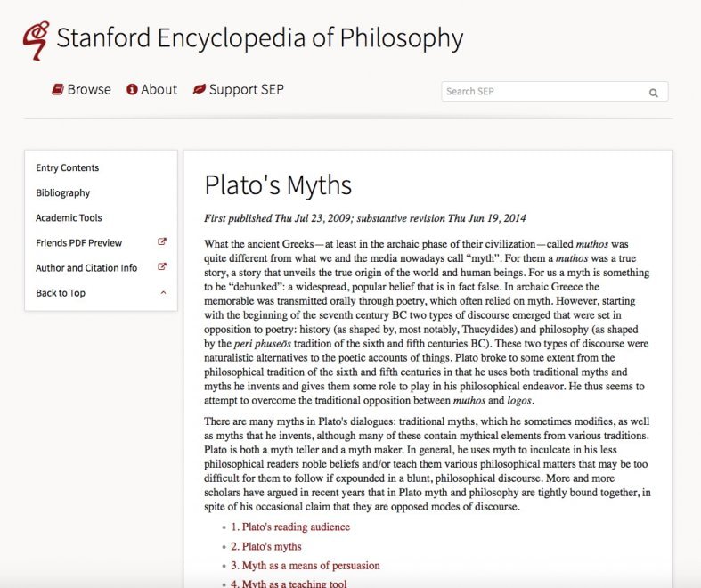
Task: Click the search magnifier icon
Action: click(653, 93)
